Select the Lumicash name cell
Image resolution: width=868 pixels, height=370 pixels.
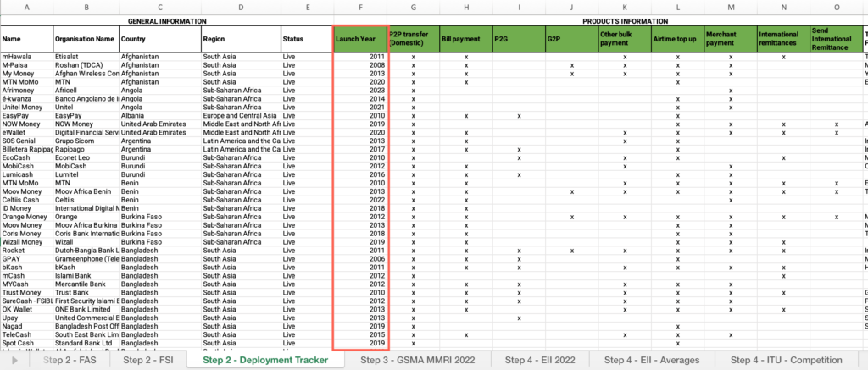click(x=26, y=174)
